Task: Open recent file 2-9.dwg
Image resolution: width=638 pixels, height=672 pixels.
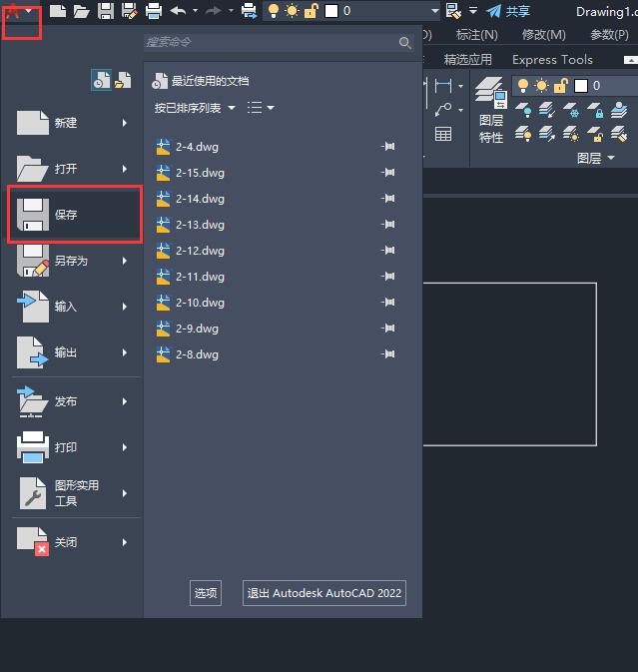Action: (187, 329)
